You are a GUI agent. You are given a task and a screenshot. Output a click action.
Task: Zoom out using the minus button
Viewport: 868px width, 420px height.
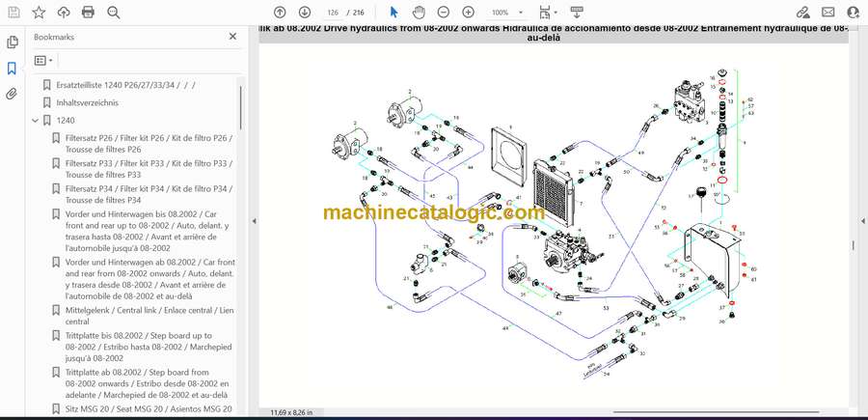click(x=444, y=13)
